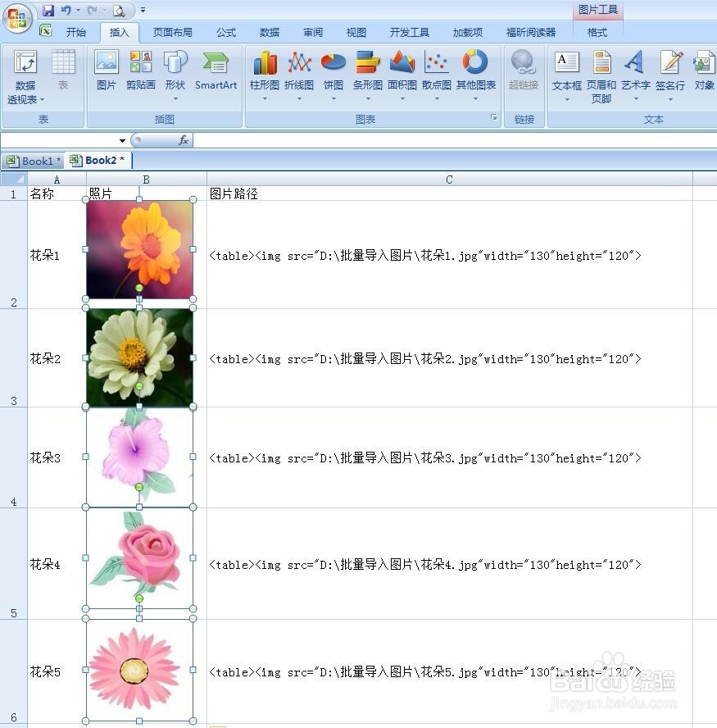
Task: Select the white daisy picture (花朵2)
Action: tap(139, 357)
